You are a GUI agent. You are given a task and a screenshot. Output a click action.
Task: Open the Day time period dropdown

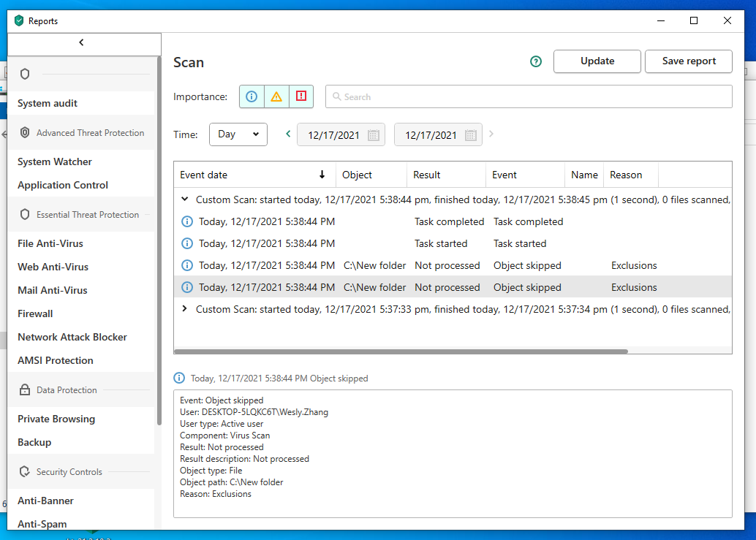tap(238, 134)
